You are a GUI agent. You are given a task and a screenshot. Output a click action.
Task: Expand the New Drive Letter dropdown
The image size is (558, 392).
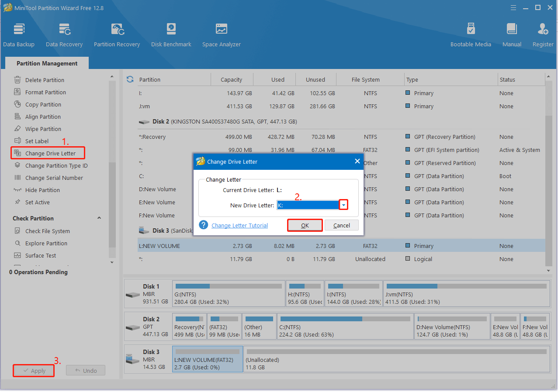(343, 205)
